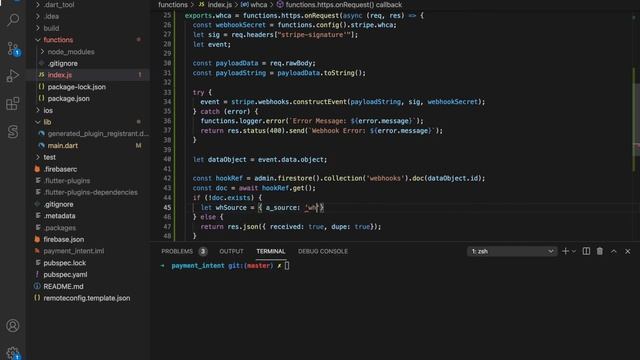Image resolution: width=640 pixels, height=360 pixels.
Task: Click the functions breadcrumb segment
Action: (173, 5)
